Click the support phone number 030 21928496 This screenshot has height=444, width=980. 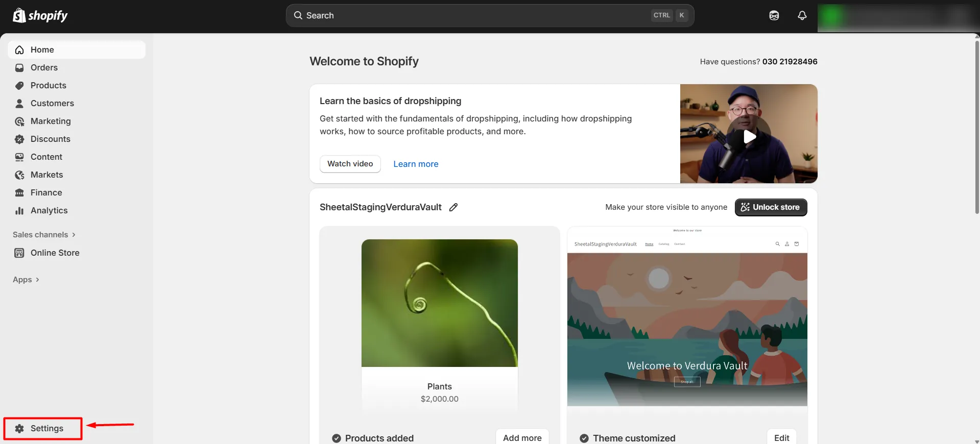790,61
